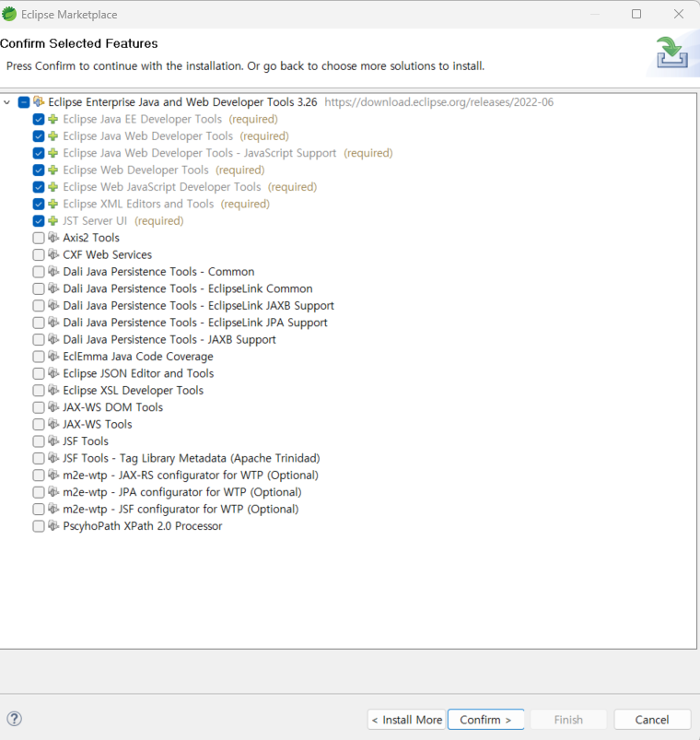Click the green plus icon for Eclipse Java EE Developer Tools
The width and height of the screenshot is (700, 740).
(x=53, y=119)
